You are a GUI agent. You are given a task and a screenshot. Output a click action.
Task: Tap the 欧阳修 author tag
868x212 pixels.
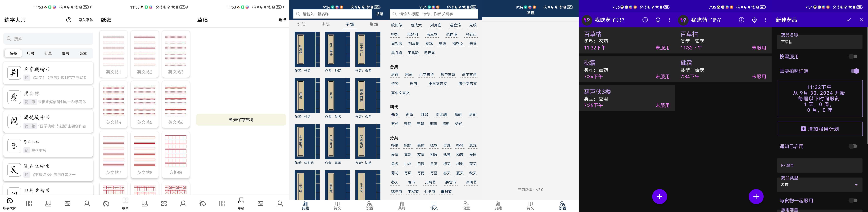coord(397,25)
